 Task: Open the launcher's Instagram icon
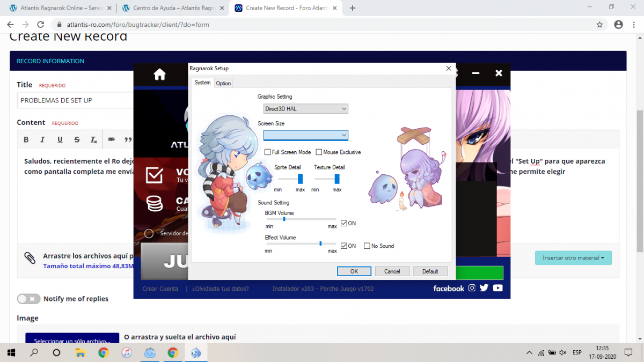(472, 288)
